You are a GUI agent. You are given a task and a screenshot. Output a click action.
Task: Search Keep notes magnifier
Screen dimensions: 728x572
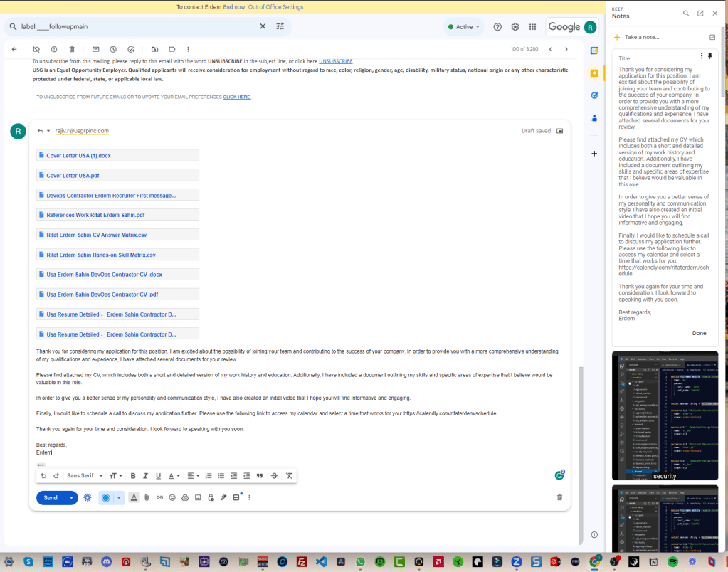click(686, 14)
